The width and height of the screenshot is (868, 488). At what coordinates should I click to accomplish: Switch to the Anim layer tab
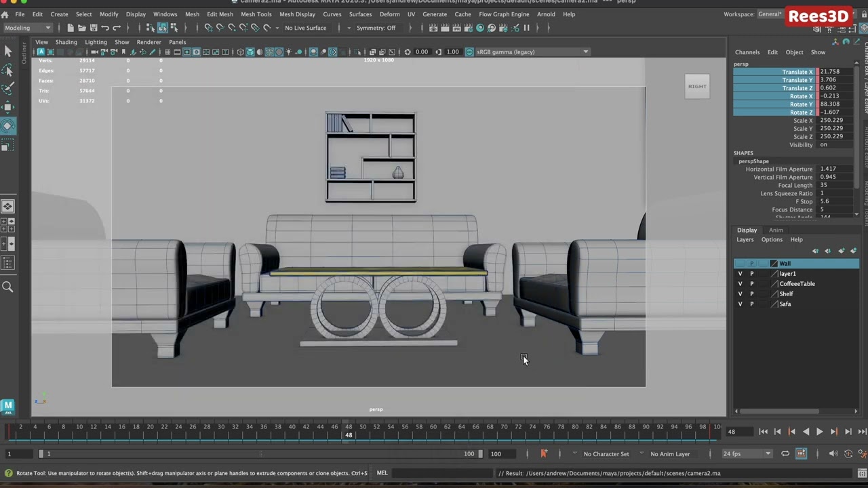[776, 230]
